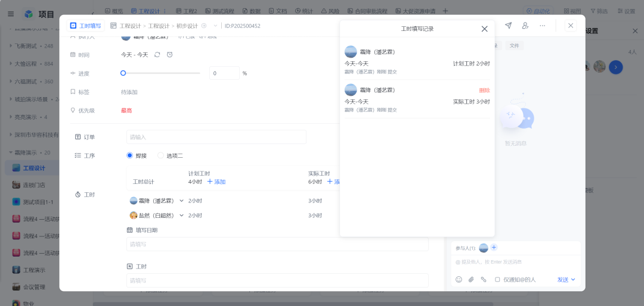Expand the 大愉远程 tree group
This screenshot has width=644, height=306.
(11, 64)
